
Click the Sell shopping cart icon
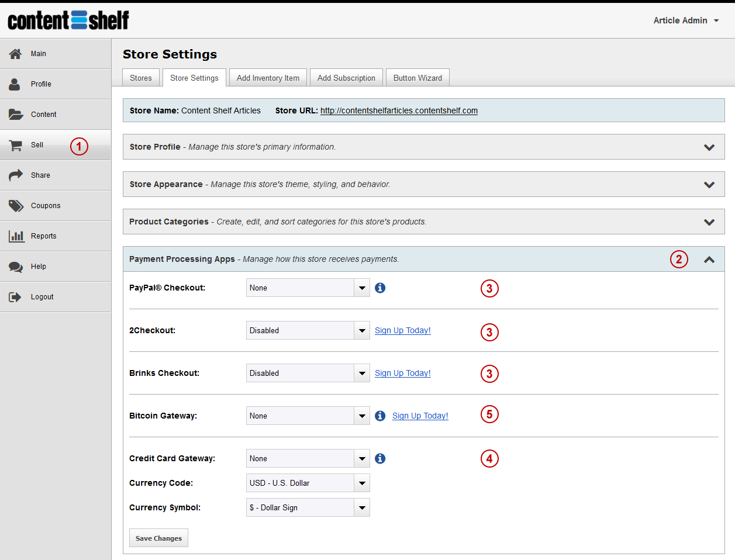15,145
